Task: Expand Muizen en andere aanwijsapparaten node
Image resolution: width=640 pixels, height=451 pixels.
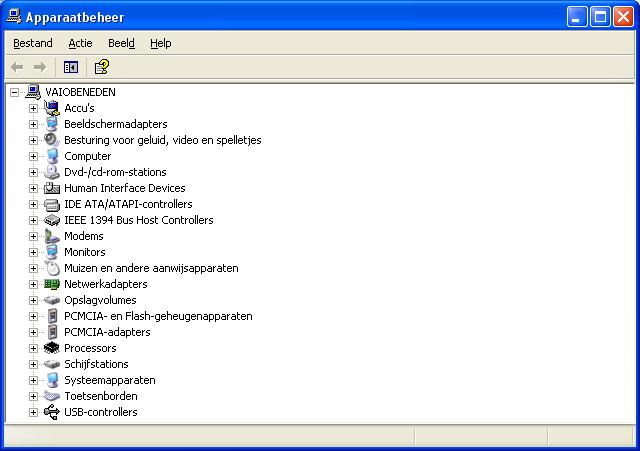Action: pyautogui.click(x=33, y=268)
